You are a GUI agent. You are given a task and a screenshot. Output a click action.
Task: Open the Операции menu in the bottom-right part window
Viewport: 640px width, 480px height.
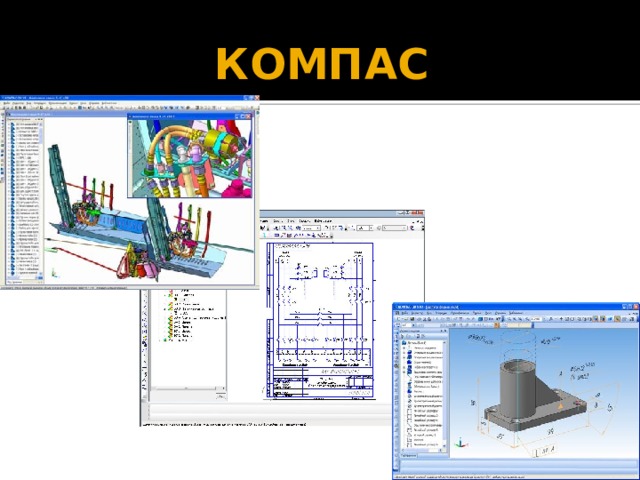point(441,313)
